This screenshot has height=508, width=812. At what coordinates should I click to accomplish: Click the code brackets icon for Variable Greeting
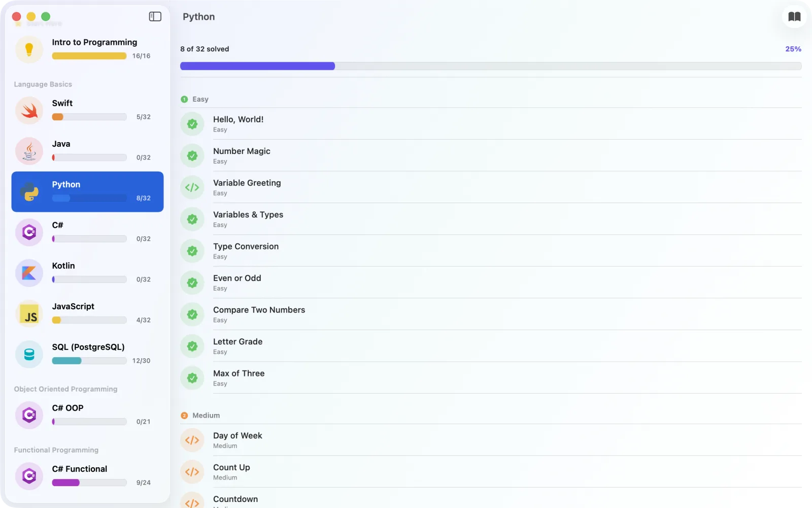point(192,187)
